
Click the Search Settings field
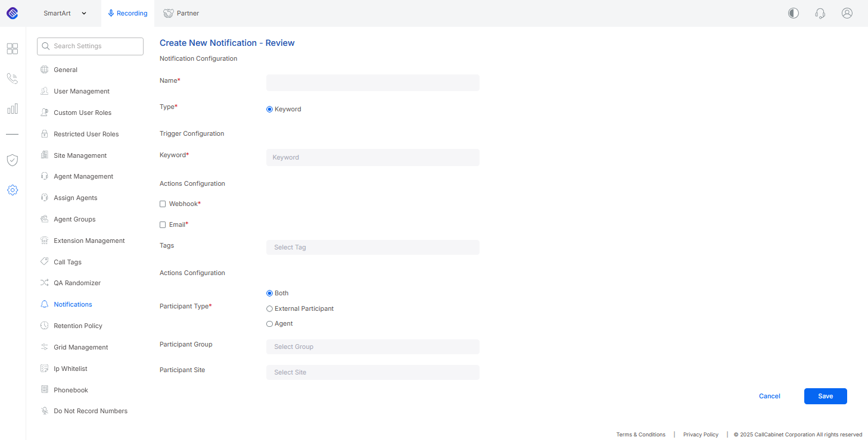pos(91,46)
